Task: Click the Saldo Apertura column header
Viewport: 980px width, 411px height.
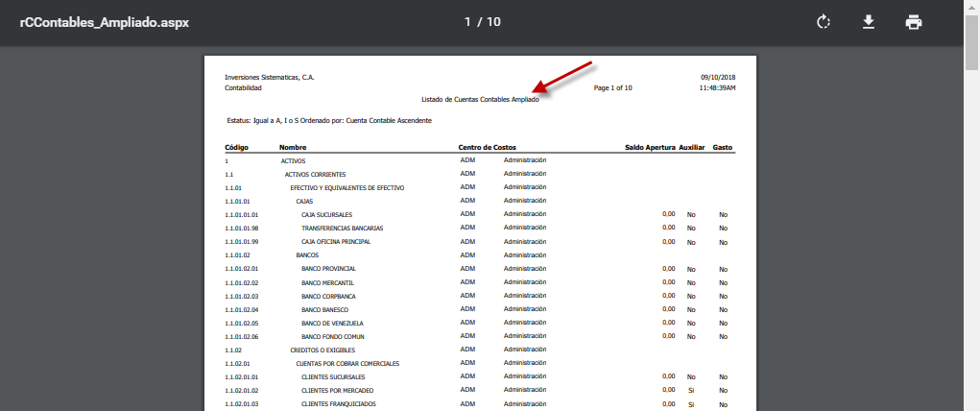Action: (650, 147)
